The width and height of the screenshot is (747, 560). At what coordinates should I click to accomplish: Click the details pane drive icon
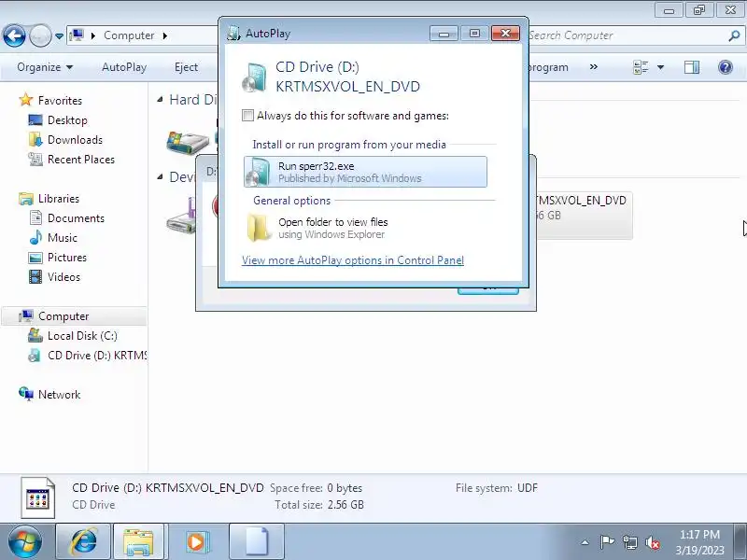click(38, 498)
